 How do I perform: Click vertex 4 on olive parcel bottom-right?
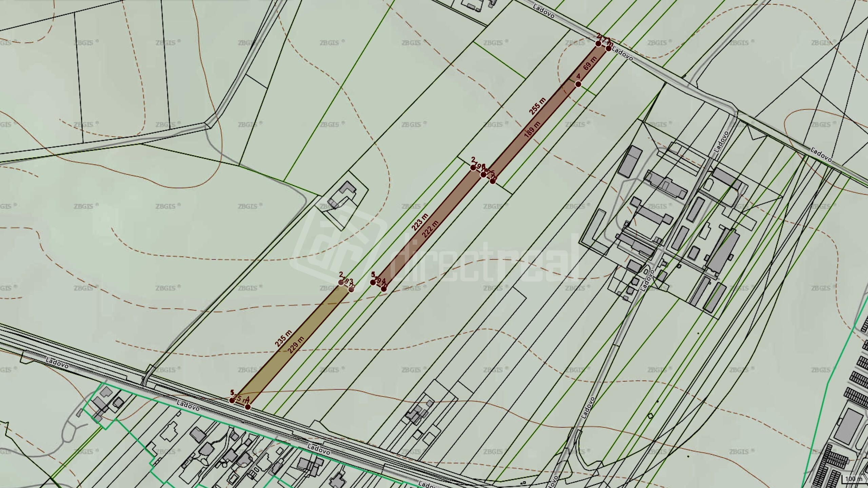click(248, 407)
